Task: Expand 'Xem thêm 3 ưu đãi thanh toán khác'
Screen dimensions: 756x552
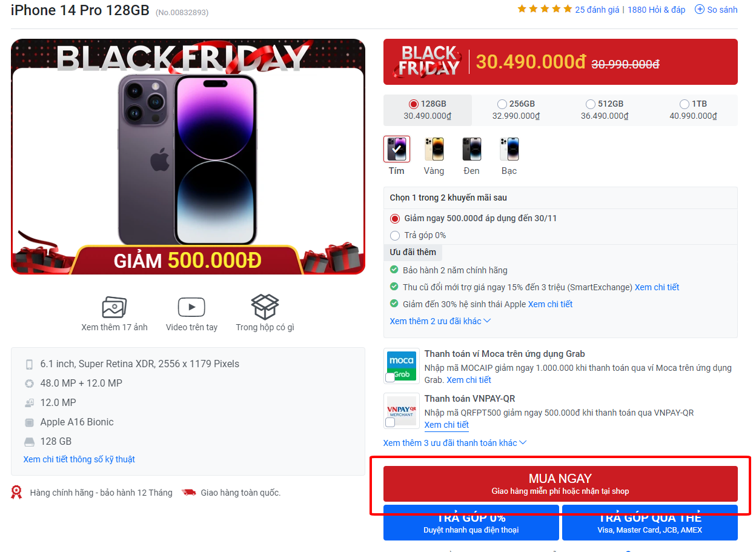Action: (455, 443)
